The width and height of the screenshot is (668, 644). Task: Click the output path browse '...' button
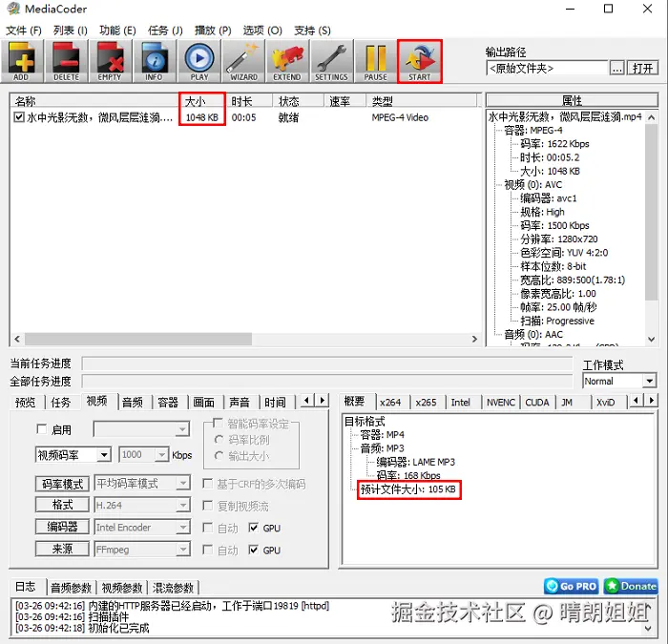(616, 68)
